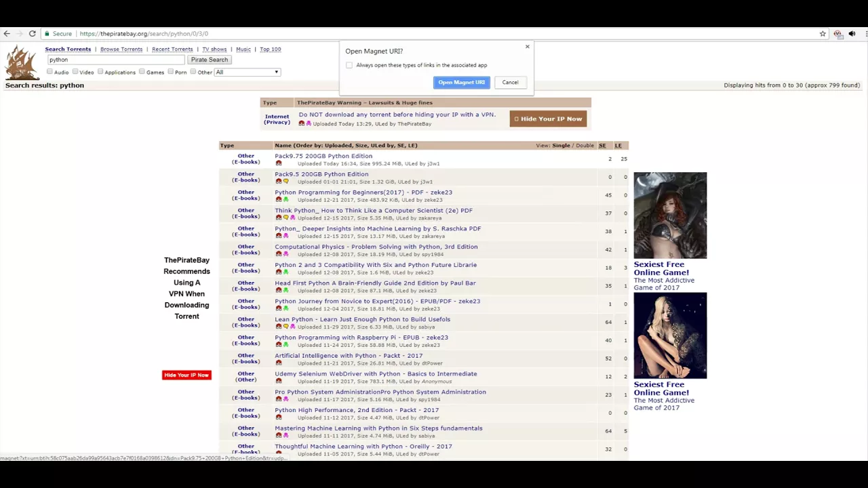The image size is (868, 488).
Task: Close the Open Magnet URI dialog
Action: (527, 47)
